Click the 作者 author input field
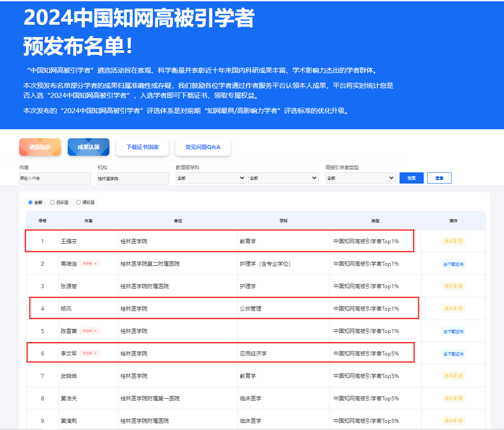504x430 pixels. click(55, 178)
